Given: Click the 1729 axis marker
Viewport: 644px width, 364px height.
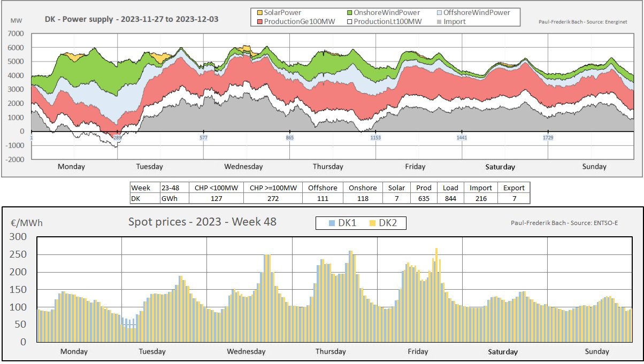Looking at the screenshot, I should click(x=548, y=138).
